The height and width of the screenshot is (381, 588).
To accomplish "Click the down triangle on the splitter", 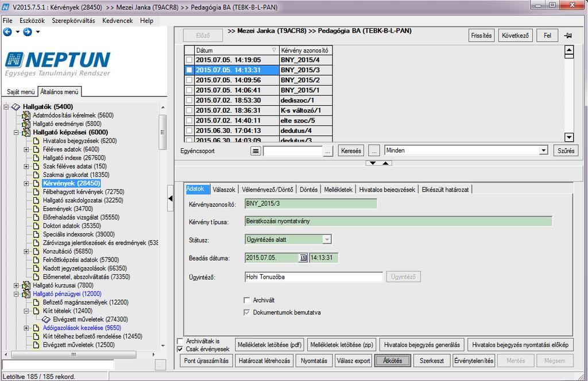I will coord(372,163).
